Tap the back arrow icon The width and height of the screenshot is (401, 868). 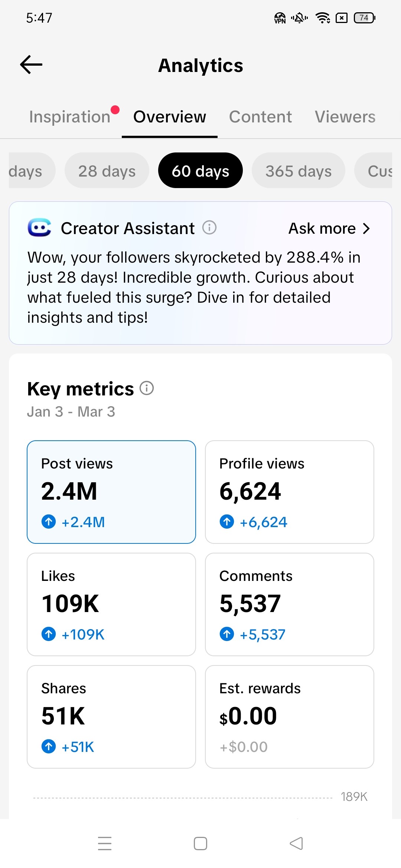(31, 65)
